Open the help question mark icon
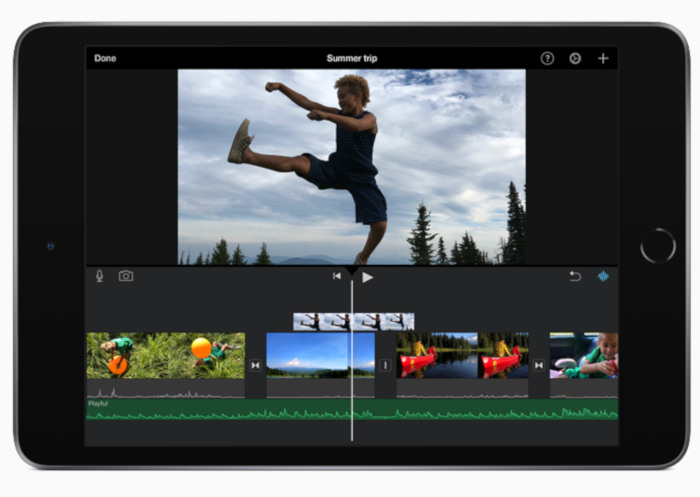Image resolution: width=700 pixels, height=497 pixels. pos(547,58)
